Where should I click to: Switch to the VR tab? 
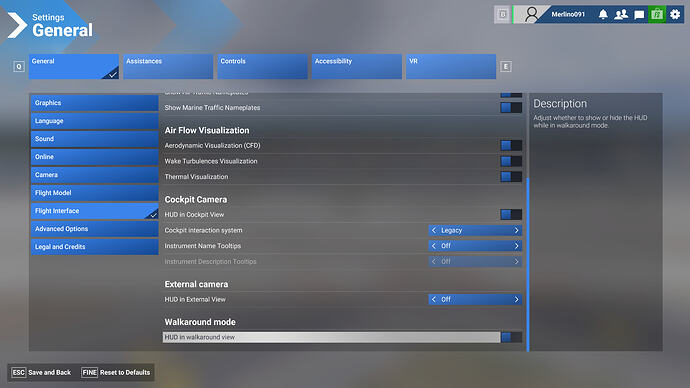451,66
